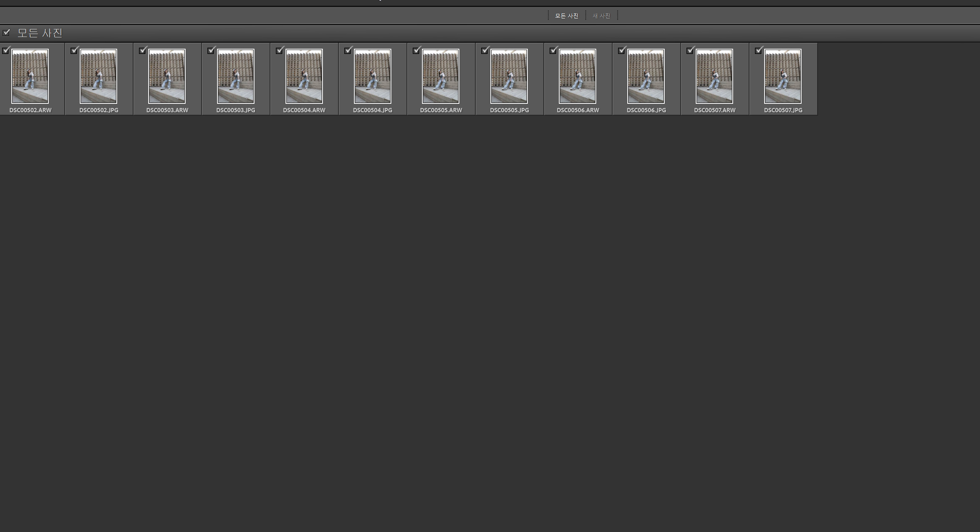This screenshot has width=980, height=532.
Task: Pick the DSC00507.ARW thumbnail
Action: tap(714, 76)
